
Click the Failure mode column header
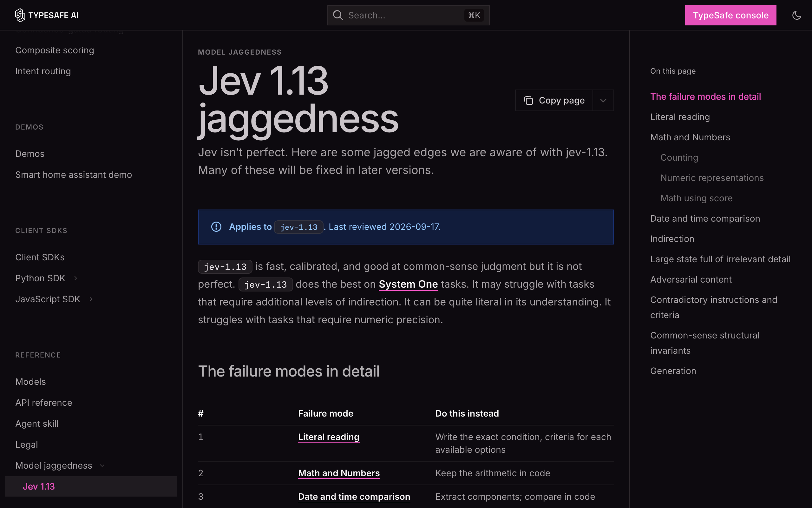[325, 413]
